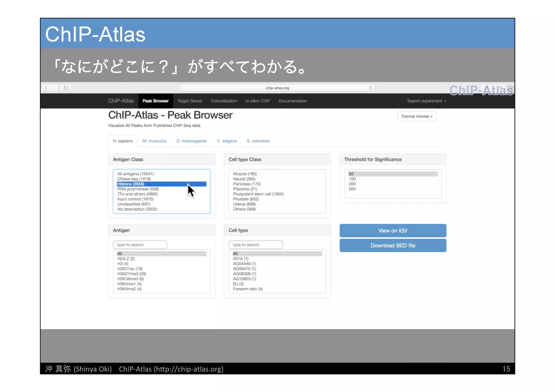Choose threshold 200 for significance
The height and width of the screenshot is (392, 555).
point(393,184)
